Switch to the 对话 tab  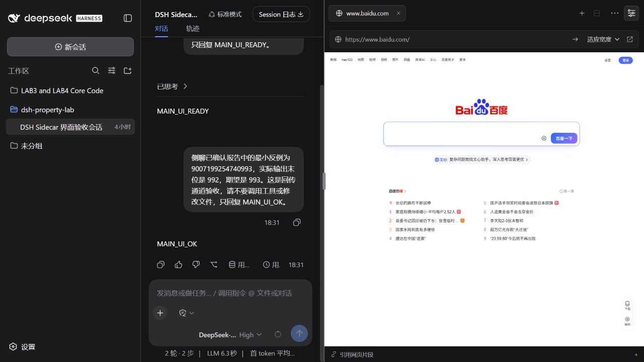coord(162,29)
